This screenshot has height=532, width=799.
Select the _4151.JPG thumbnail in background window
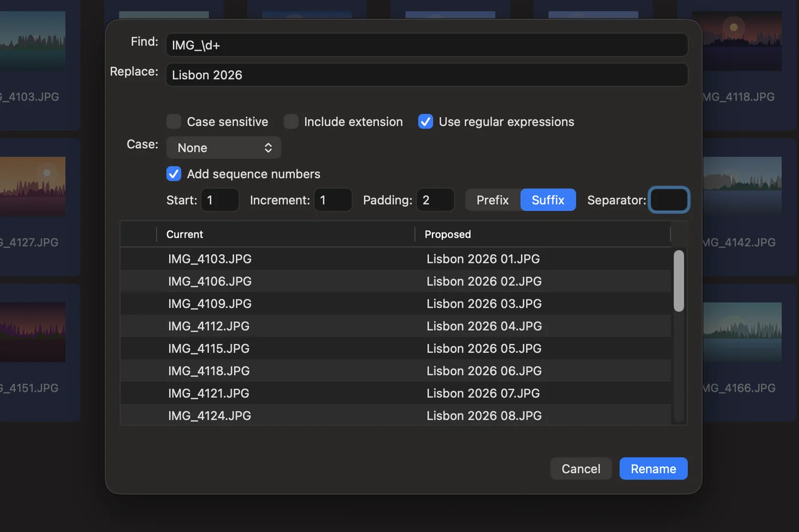[x=33, y=332]
